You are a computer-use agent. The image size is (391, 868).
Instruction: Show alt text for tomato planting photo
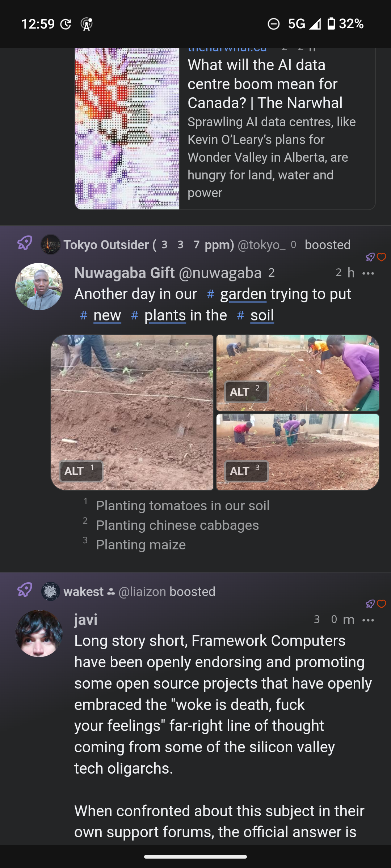coord(81,471)
